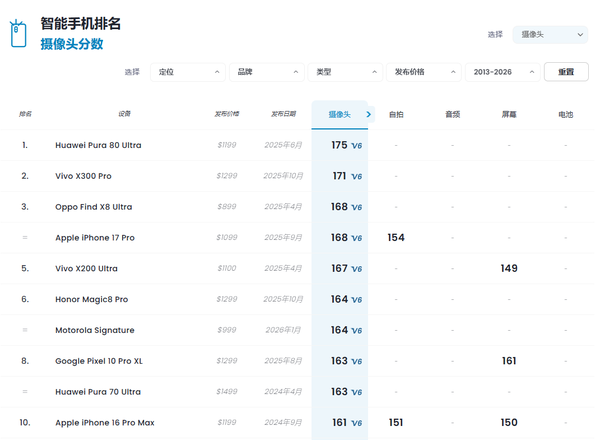The height and width of the screenshot is (440, 600).
Task: Click the V6 badge in the Apple iPhone 17 Pro row
Action: tap(357, 239)
